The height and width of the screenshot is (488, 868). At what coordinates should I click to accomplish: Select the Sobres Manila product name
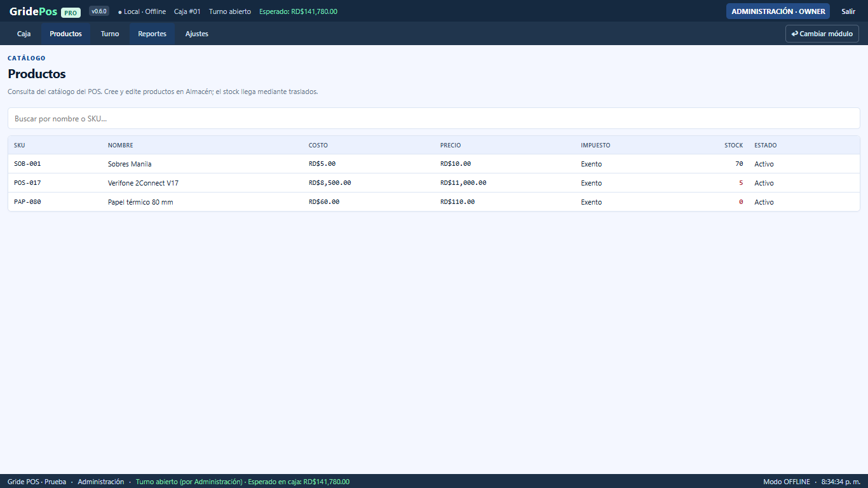[x=130, y=164]
